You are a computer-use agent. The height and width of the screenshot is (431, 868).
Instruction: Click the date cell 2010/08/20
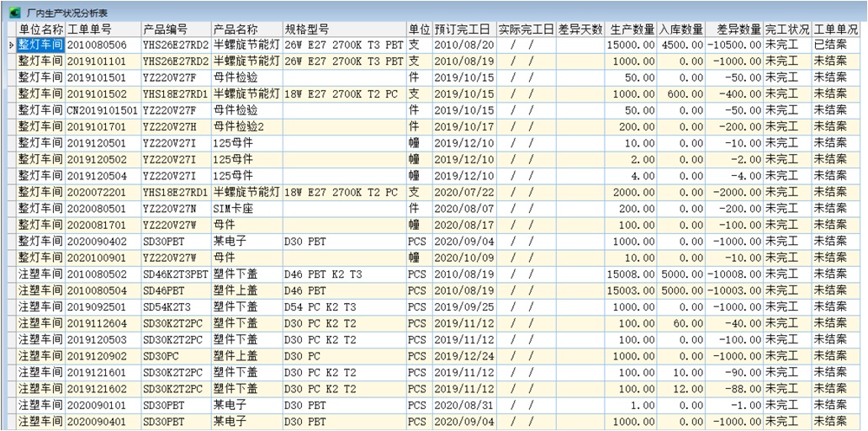[463, 45]
